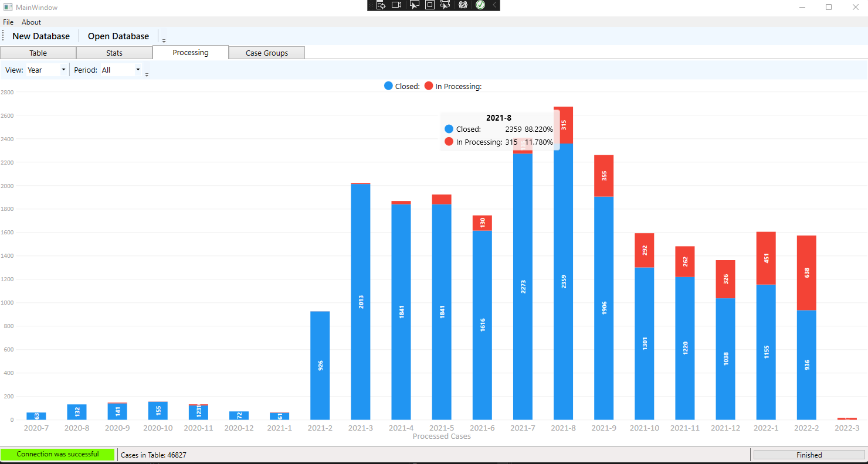Click the red 355 segment for 2021-9
868x464 pixels.
coord(604,176)
